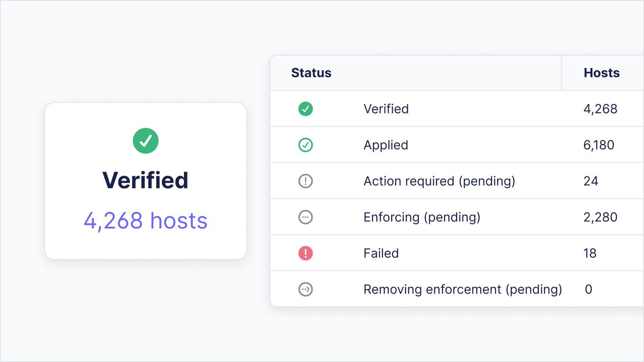
Task: Click the 2,280 host count
Action: point(600,217)
